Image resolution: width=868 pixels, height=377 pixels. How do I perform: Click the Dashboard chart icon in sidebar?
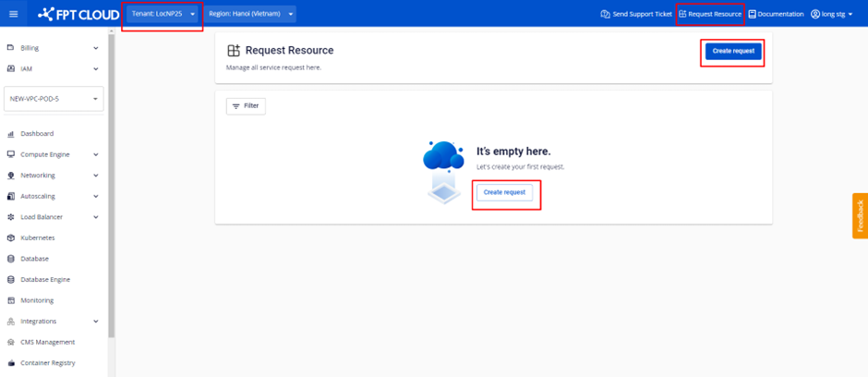(11, 134)
